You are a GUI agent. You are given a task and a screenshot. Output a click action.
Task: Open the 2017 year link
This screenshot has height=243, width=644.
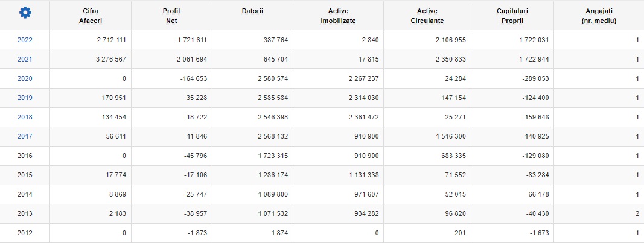[25, 137]
